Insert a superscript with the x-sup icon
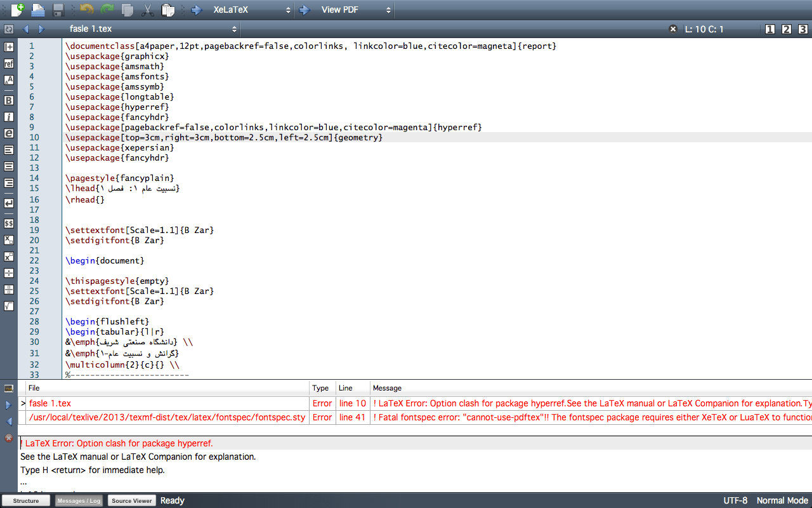 point(8,257)
